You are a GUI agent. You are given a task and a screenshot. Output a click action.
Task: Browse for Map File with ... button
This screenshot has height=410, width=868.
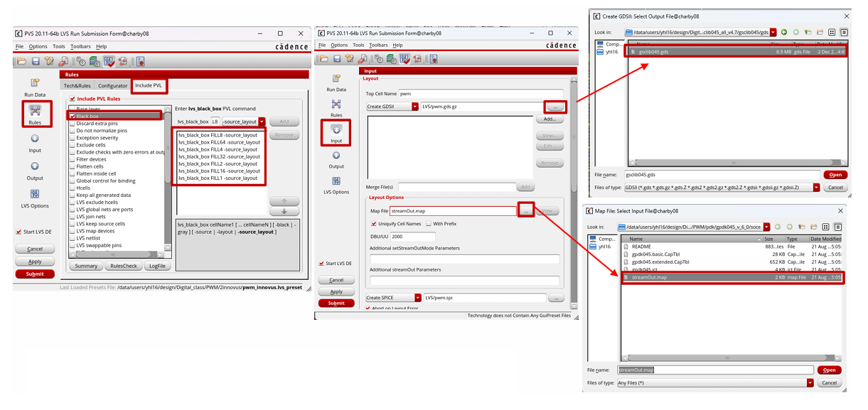coord(525,211)
